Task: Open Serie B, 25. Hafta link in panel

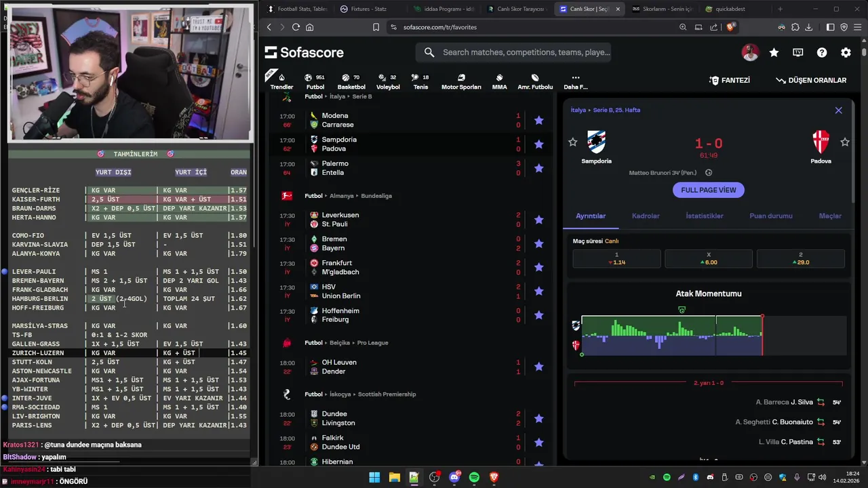Action: tap(616, 110)
